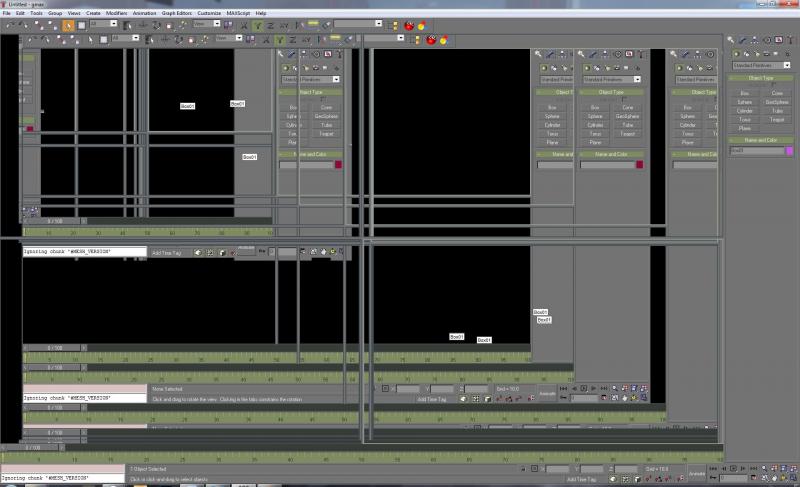Open named selection sets dropdown, topmost toolbar
The width and height of the screenshot is (800, 487).
click(358, 23)
